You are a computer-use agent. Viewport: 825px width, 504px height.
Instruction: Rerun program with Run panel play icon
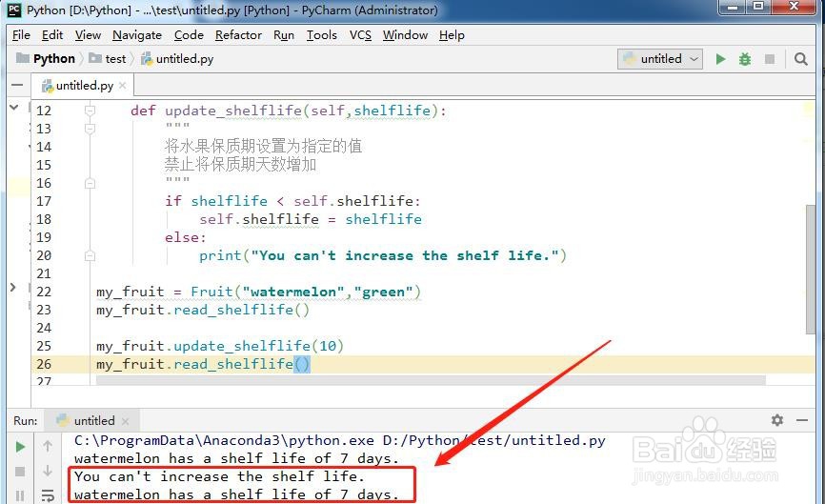point(20,447)
